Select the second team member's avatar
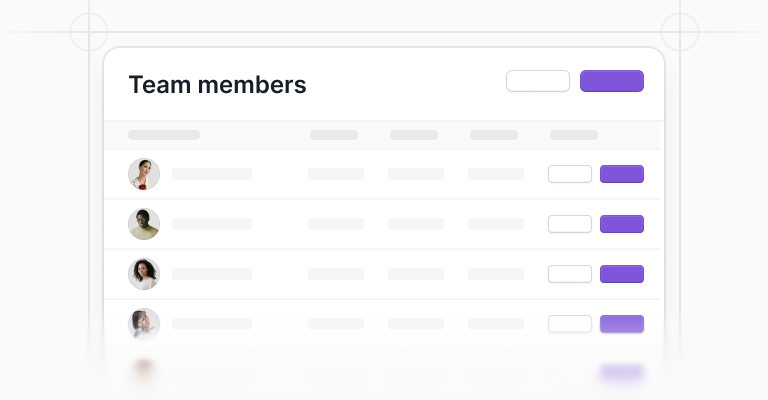This screenshot has width=768, height=400. 144,224
